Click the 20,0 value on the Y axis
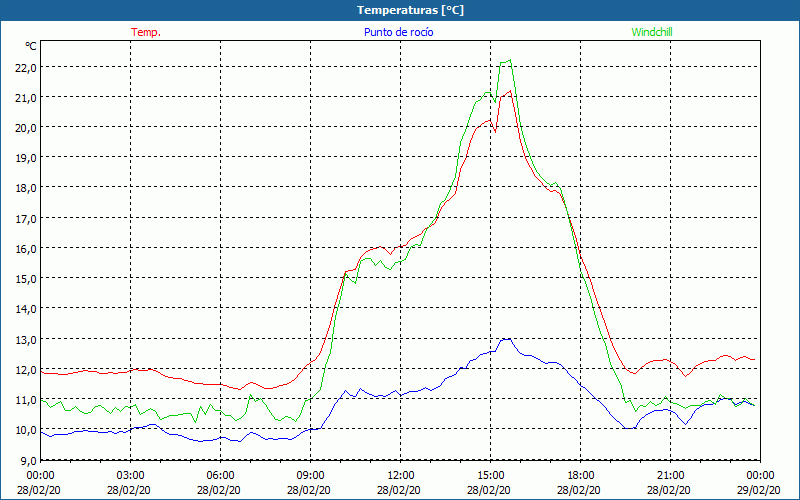The height and width of the screenshot is (500, 800). point(26,128)
